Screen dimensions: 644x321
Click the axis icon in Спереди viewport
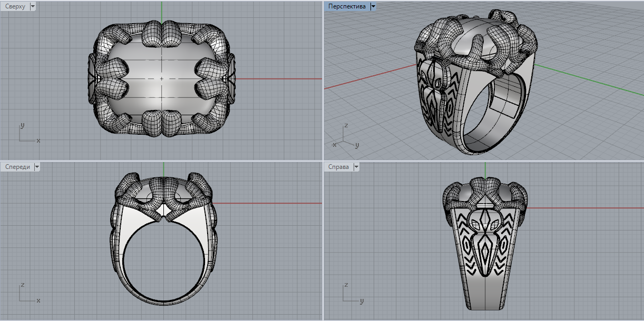(26, 295)
